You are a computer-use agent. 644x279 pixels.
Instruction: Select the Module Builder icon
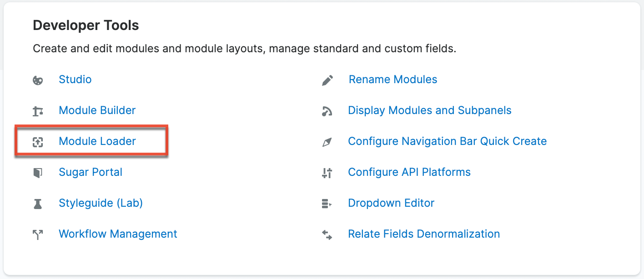[38, 111]
